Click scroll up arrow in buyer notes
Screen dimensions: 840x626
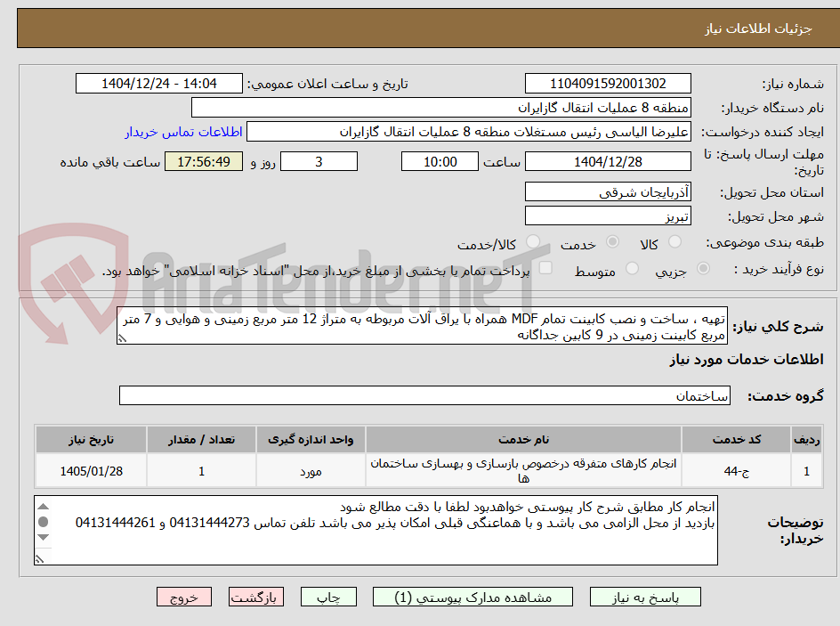[44, 507]
